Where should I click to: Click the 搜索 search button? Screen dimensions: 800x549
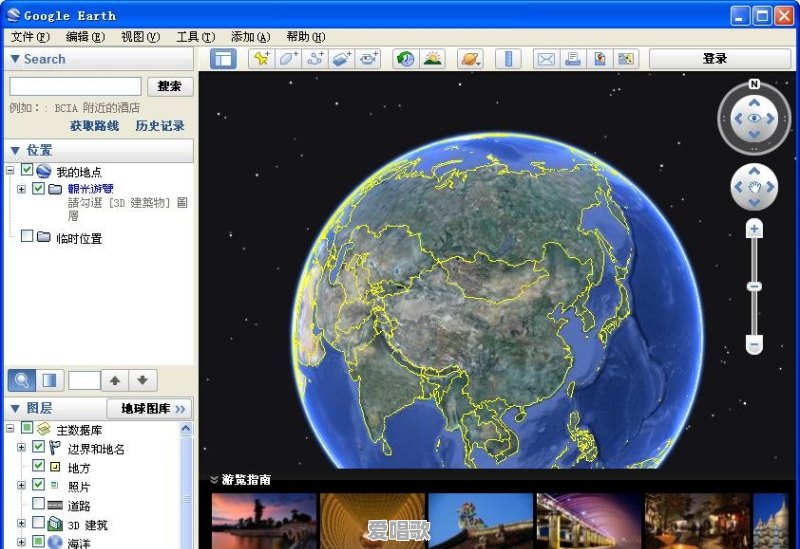(170, 86)
